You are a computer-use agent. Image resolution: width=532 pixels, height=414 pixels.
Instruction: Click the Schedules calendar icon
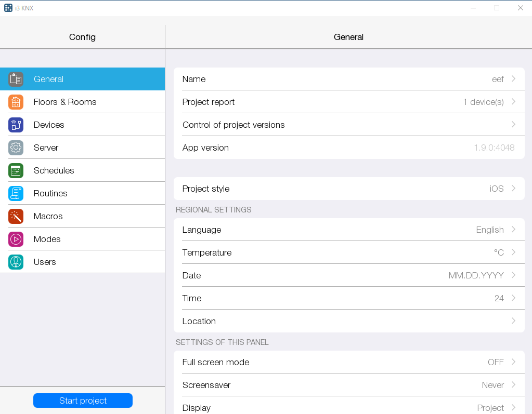click(16, 170)
